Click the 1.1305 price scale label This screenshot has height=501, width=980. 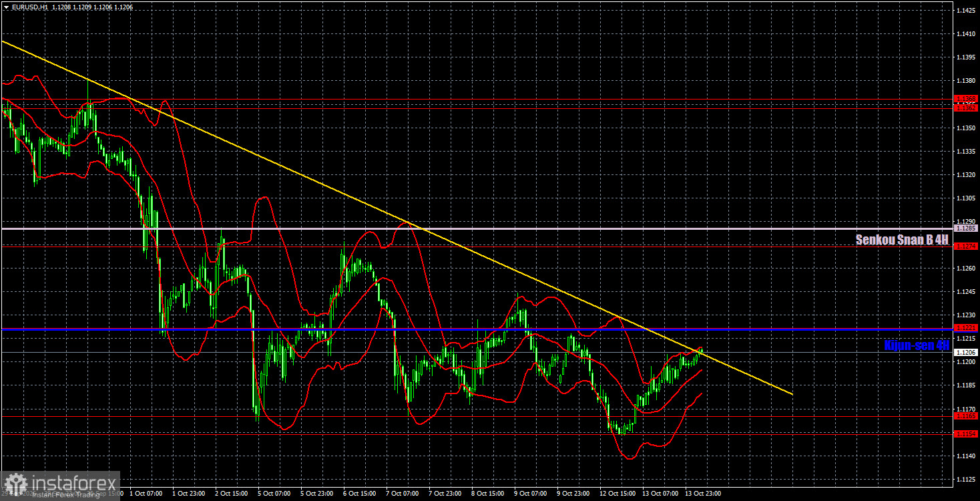click(x=966, y=198)
